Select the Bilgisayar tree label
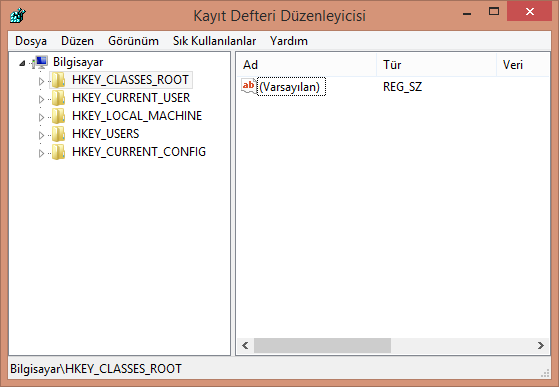The height and width of the screenshot is (387, 559). coord(78,62)
